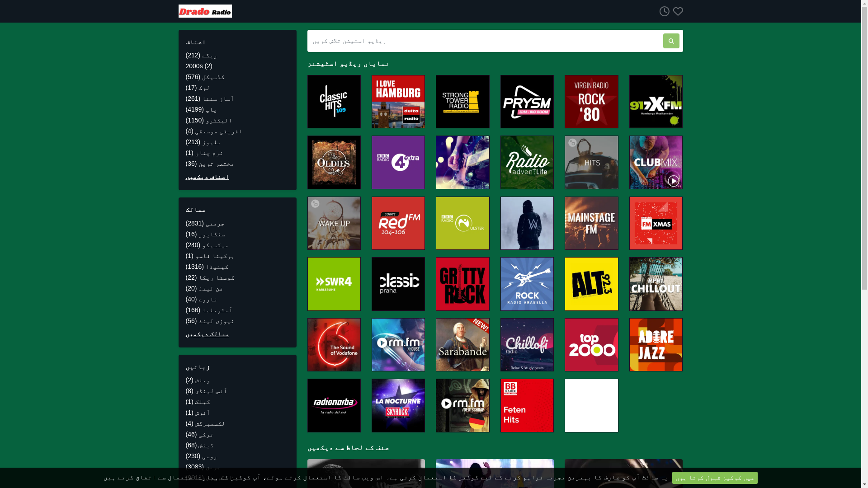The width and height of the screenshot is (868, 488).
Task: Open BBC Radio 4 Extra tile
Action: click(x=398, y=163)
